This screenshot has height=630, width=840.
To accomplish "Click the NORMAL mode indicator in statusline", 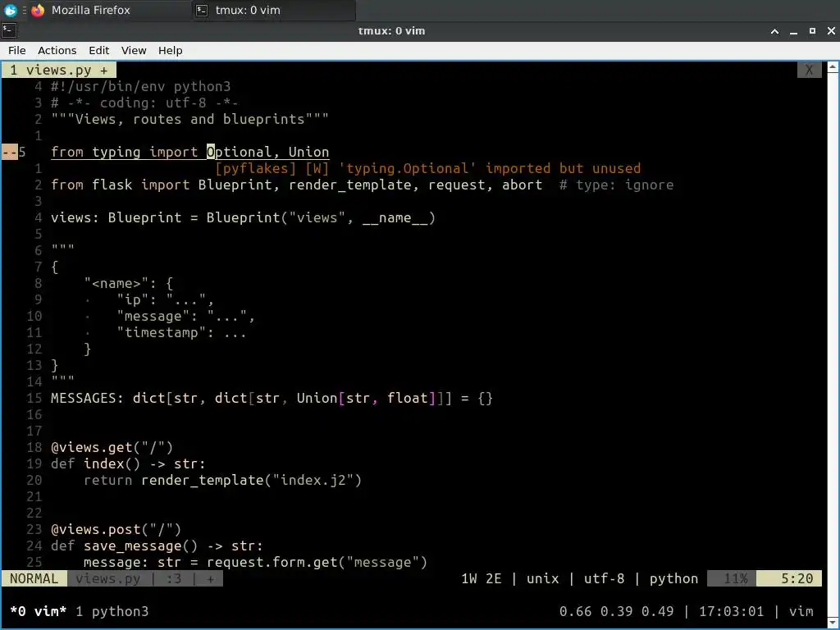I will tap(34, 578).
